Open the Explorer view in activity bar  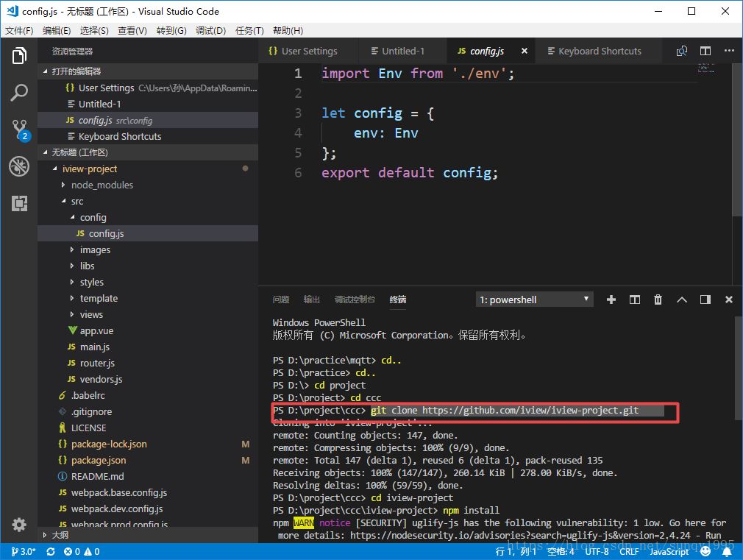(x=19, y=56)
